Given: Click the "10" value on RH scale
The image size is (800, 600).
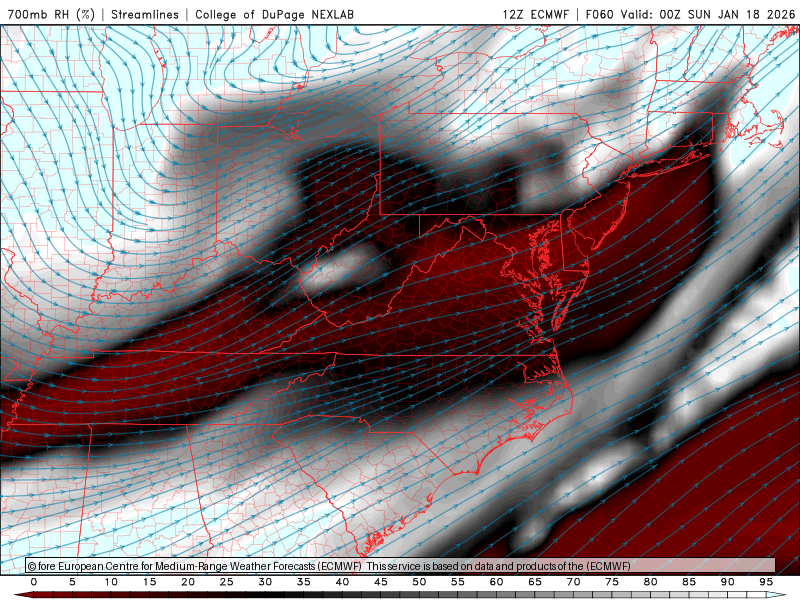Looking at the screenshot, I should tap(111, 582).
